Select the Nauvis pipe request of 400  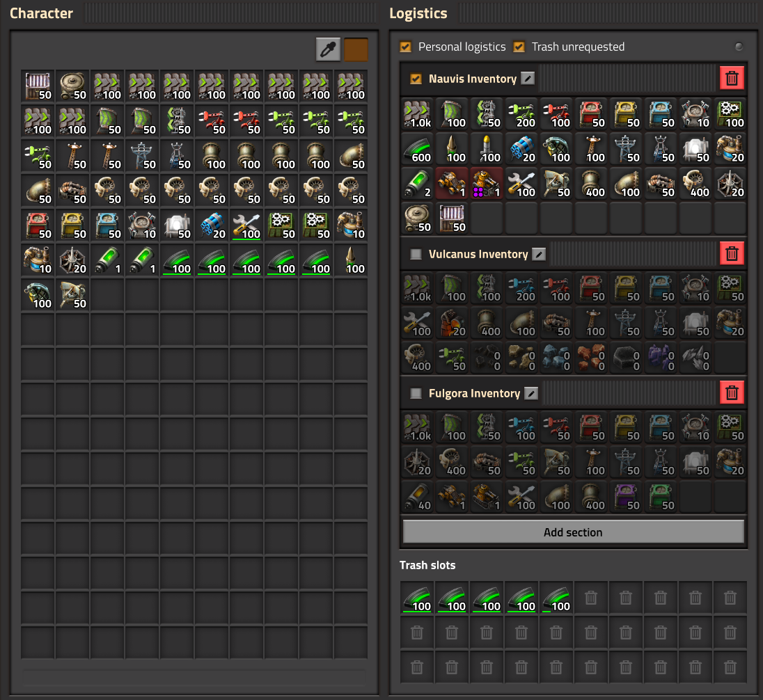592,184
